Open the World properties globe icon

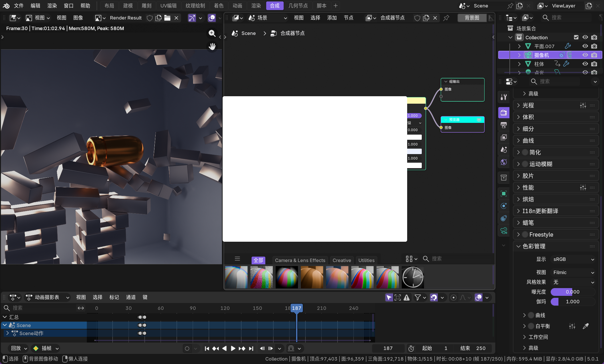pos(504,162)
